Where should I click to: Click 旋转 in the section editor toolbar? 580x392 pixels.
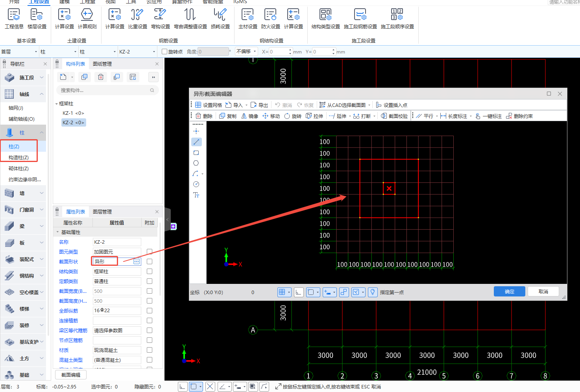point(293,116)
